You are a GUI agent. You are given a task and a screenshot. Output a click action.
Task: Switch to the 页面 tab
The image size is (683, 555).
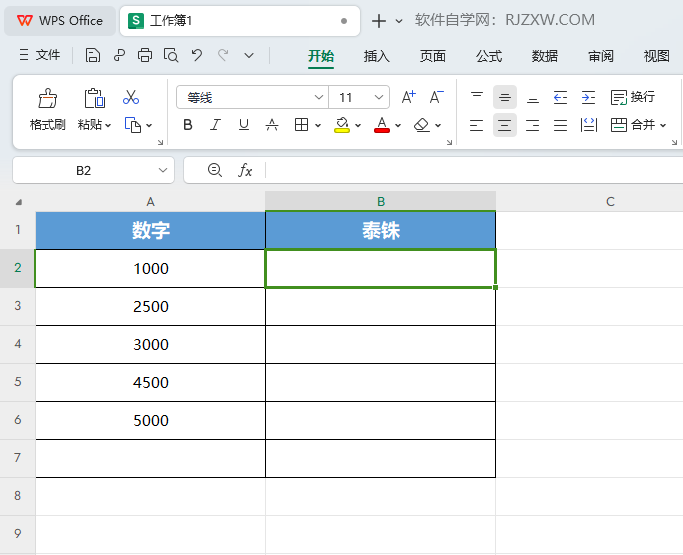pyautogui.click(x=433, y=56)
